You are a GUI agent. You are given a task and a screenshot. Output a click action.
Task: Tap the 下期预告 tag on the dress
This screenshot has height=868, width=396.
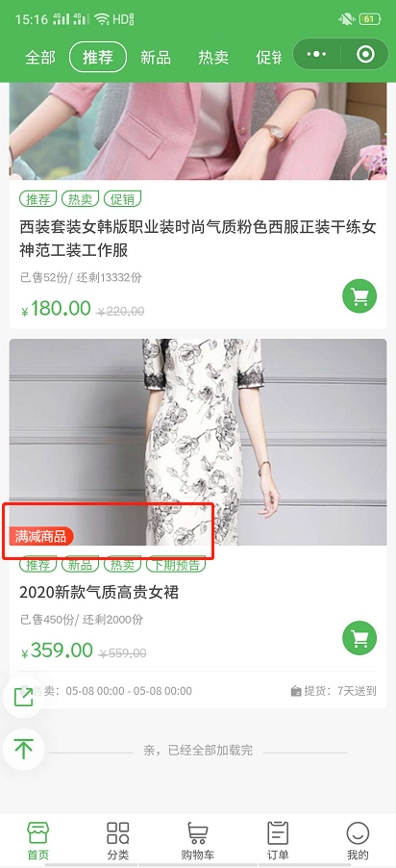click(x=176, y=565)
